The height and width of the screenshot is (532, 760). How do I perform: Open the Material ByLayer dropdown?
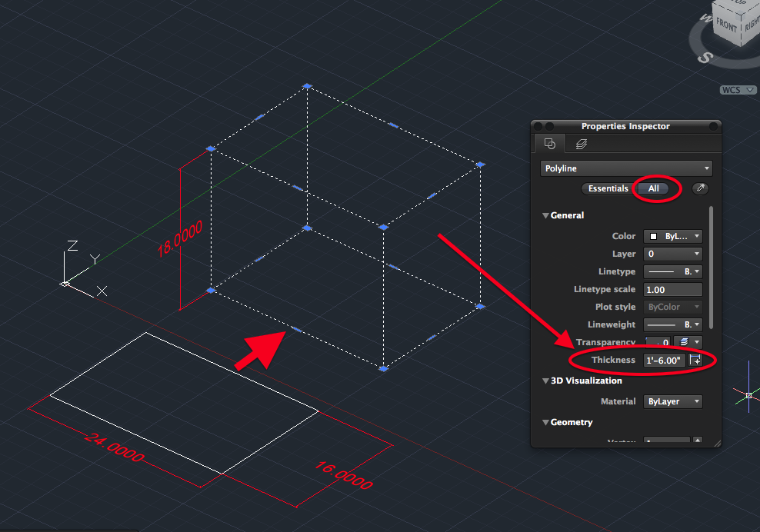(673, 401)
